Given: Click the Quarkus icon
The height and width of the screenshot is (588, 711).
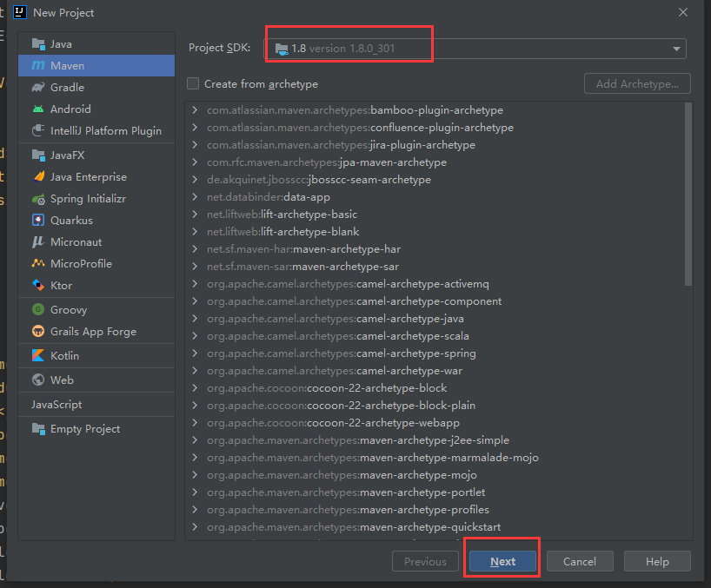Looking at the screenshot, I should (x=38, y=220).
